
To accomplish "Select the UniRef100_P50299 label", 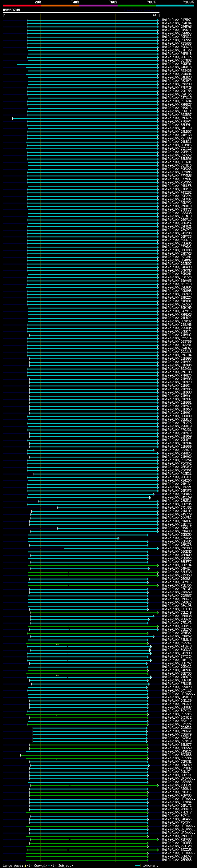I will [177, 84].
